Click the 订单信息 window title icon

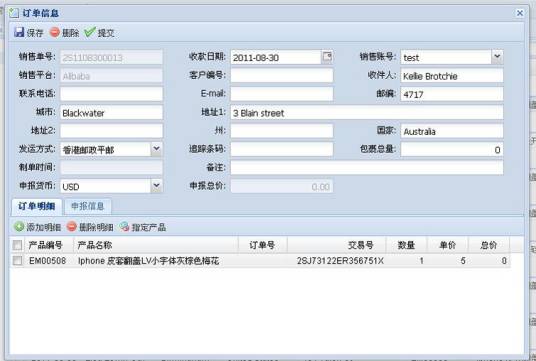(14, 13)
